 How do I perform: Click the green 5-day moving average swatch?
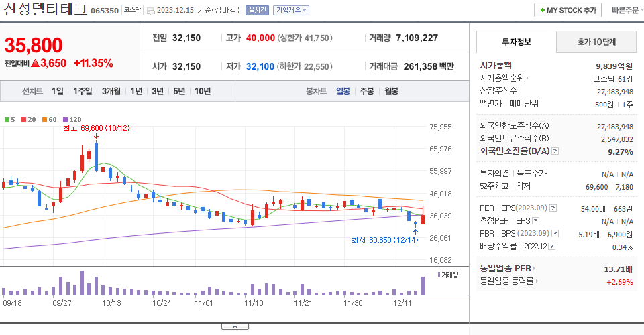[7, 120]
